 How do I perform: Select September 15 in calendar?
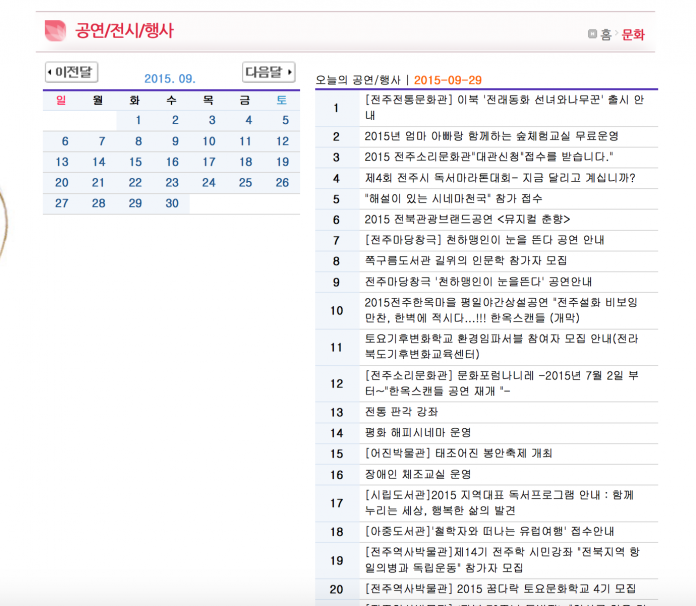[x=135, y=162]
